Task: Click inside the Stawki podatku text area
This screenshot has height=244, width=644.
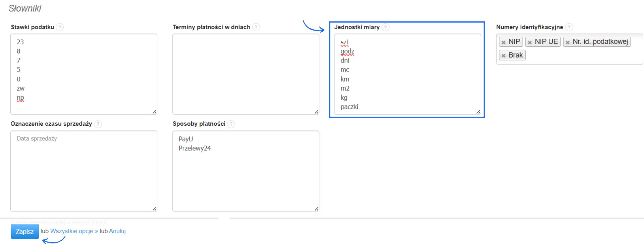Action: pyautogui.click(x=84, y=74)
